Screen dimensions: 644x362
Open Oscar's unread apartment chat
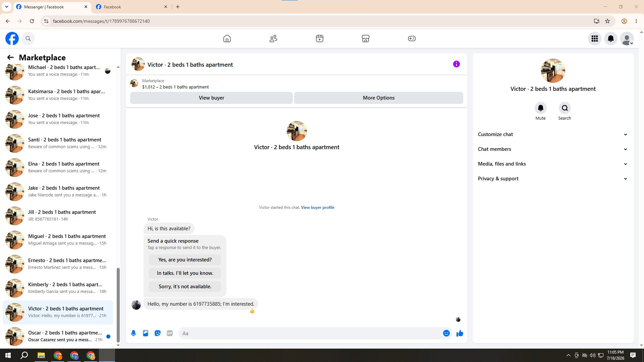[x=58, y=336]
